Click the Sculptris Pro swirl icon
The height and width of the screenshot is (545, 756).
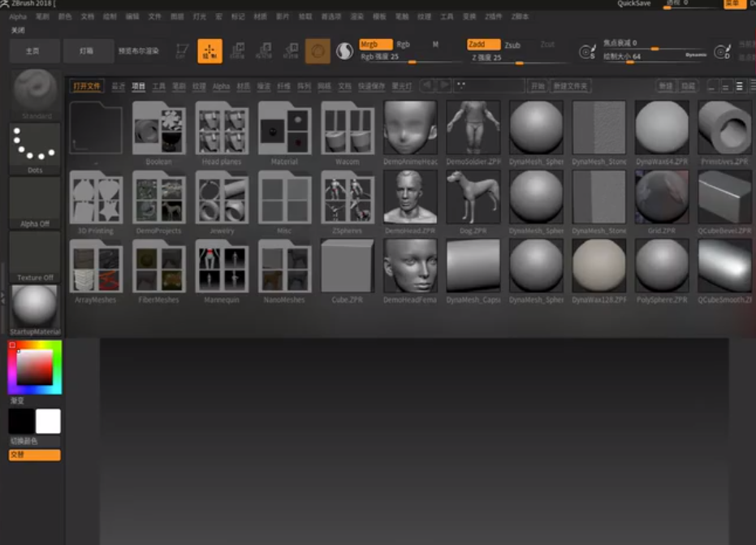click(x=345, y=51)
